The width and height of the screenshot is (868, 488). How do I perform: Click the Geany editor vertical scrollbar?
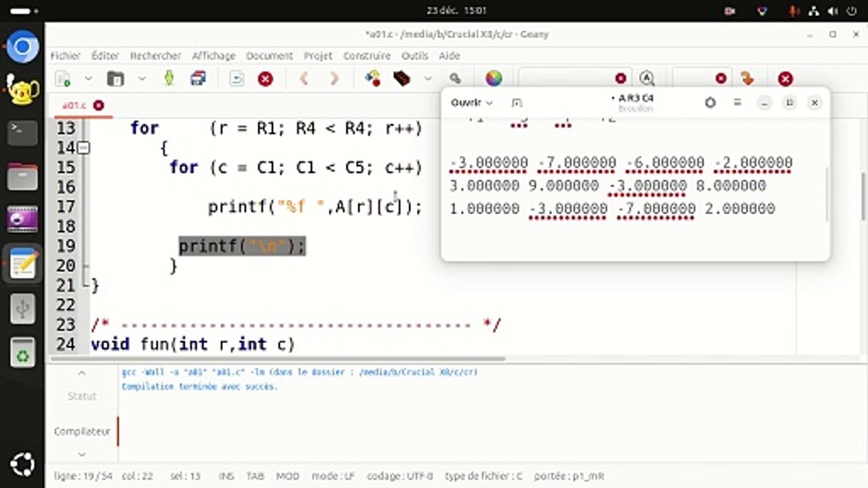pyautogui.click(x=863, y=196)
